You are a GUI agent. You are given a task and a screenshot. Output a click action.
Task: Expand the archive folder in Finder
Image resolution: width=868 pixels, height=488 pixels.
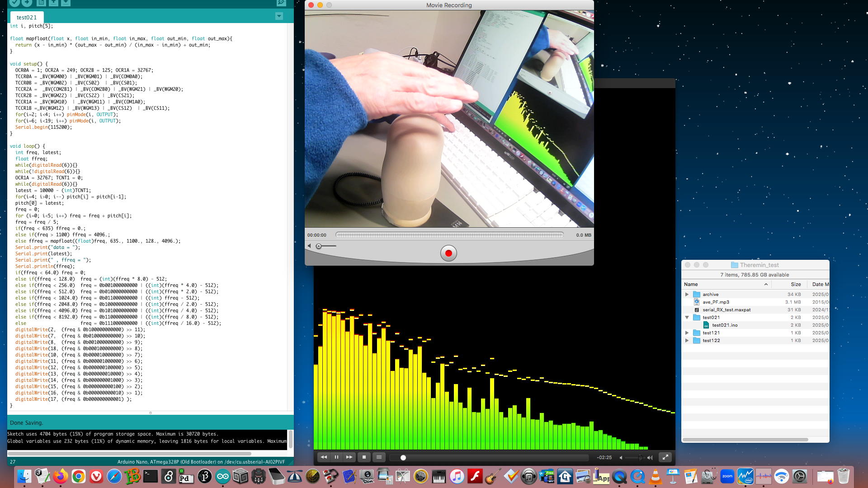pos(687,294)
